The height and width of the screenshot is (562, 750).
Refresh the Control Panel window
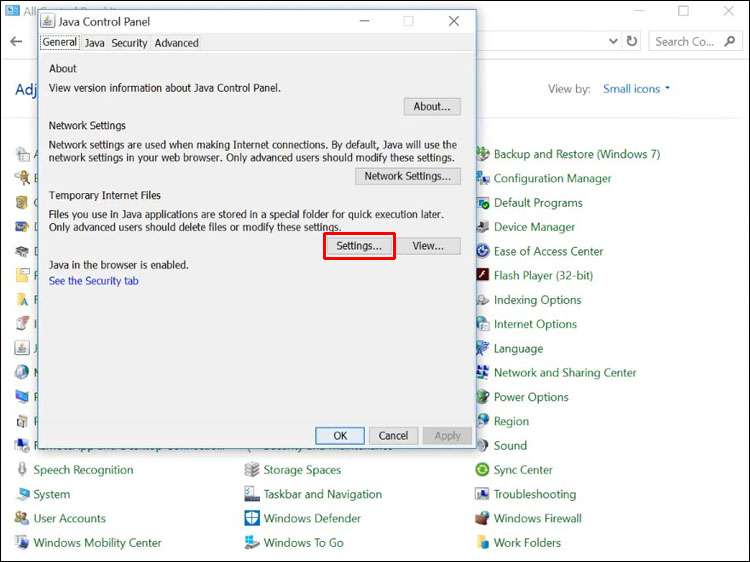click(632, 41)
